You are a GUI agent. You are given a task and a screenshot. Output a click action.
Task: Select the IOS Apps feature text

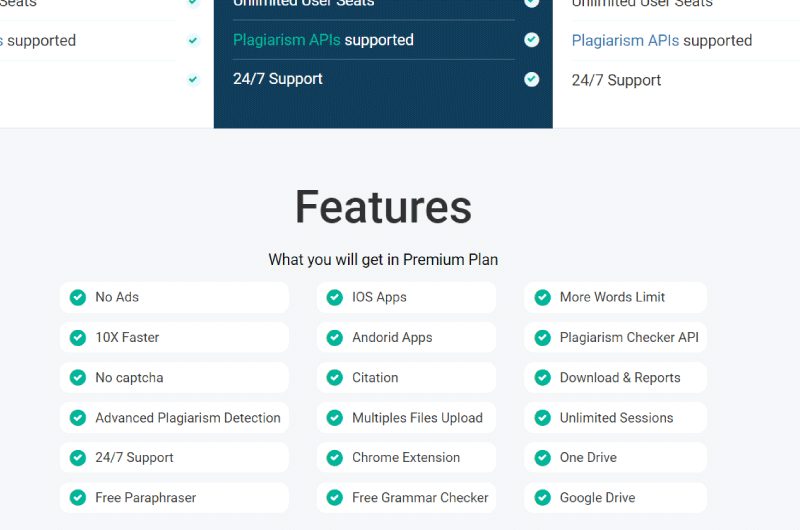click(379, 297)
